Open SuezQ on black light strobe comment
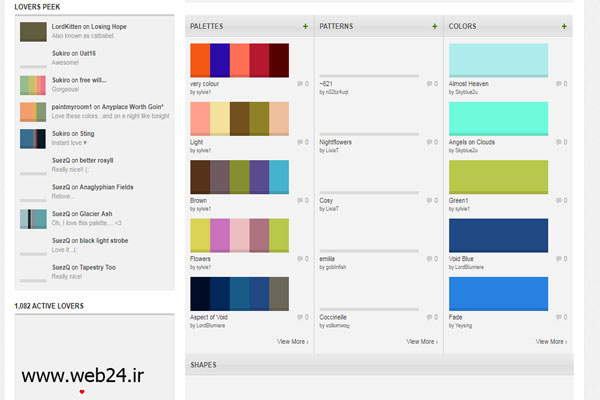 pyautogui.click(x=90, y=241)
